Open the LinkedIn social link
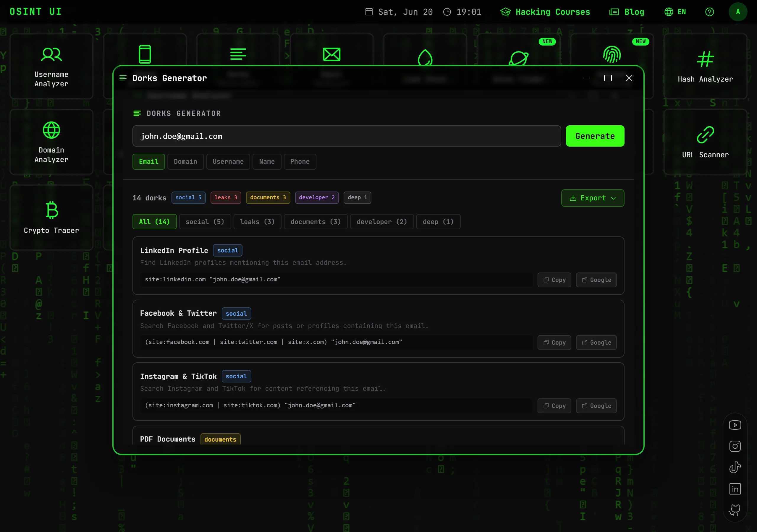 pos(735,489)
